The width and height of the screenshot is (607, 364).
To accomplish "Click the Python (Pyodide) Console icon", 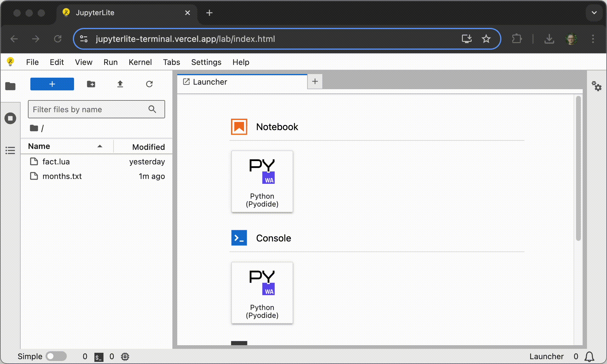I will point(262,292).
